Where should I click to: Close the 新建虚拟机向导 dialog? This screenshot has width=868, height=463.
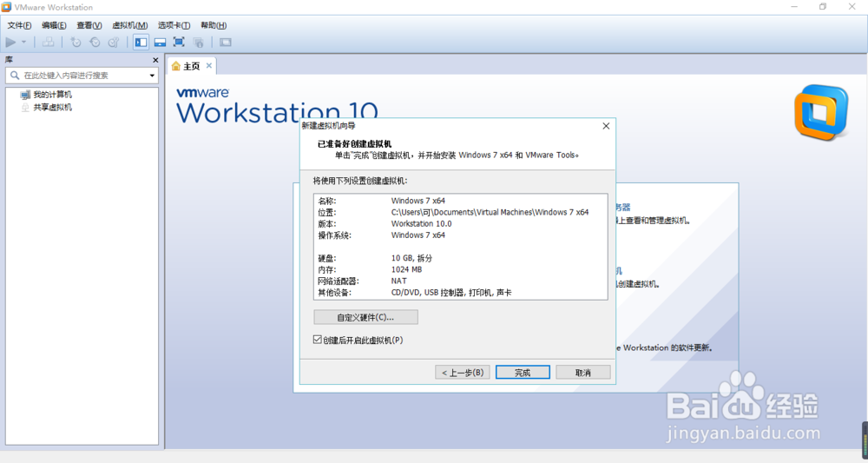pos(606,126)
